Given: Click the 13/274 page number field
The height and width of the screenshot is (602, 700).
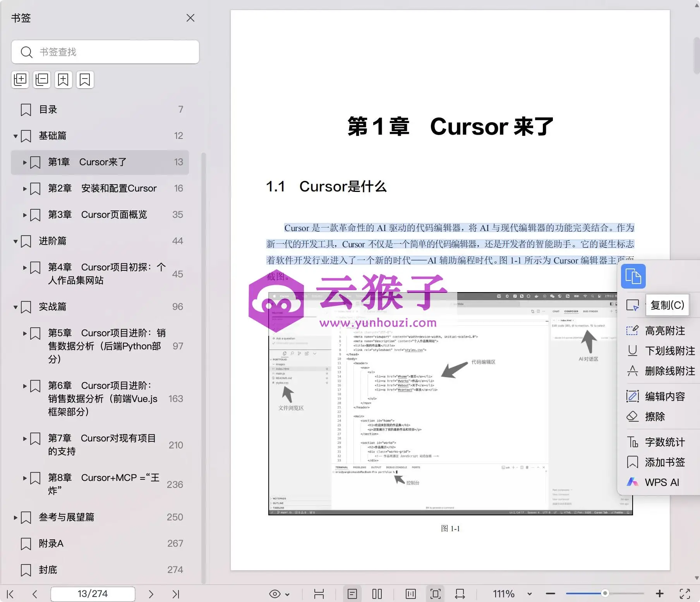Looking at the screenshot, I should tap(93, 594).
